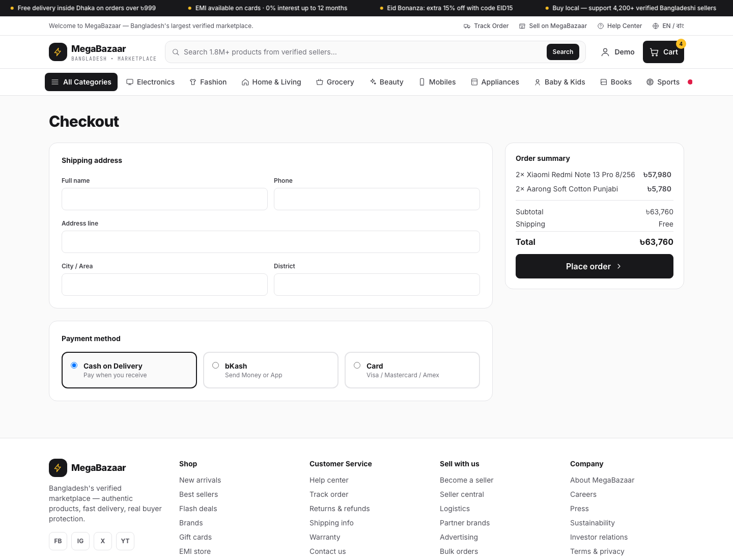Click the sparkle icon for Beauty

373,82
